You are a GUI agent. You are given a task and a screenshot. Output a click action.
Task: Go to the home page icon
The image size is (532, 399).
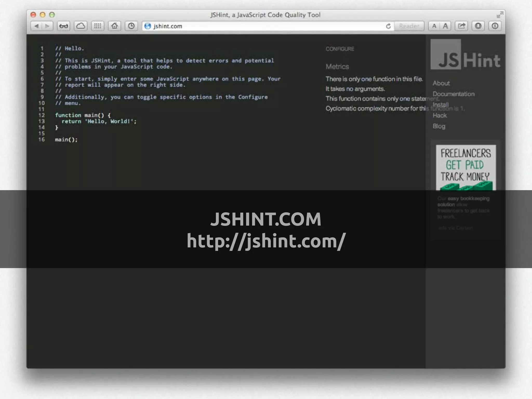(115, 26)
